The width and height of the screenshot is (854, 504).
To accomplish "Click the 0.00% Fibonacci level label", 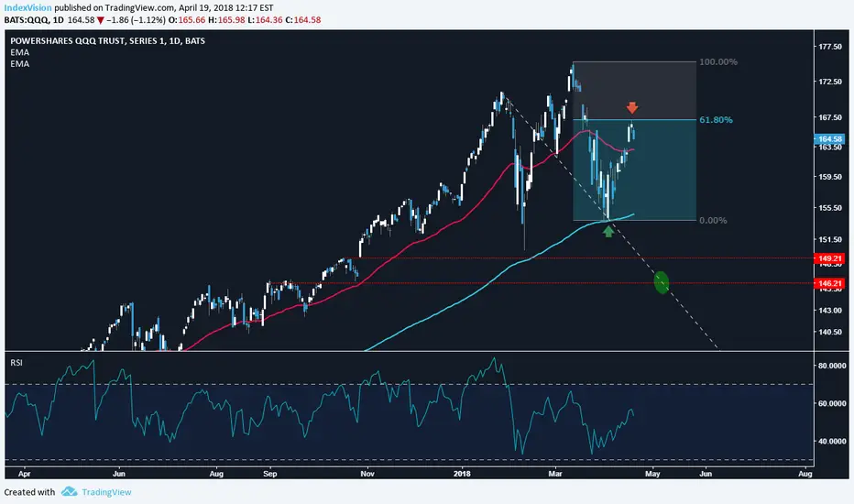I will click(x=713, y=220).
